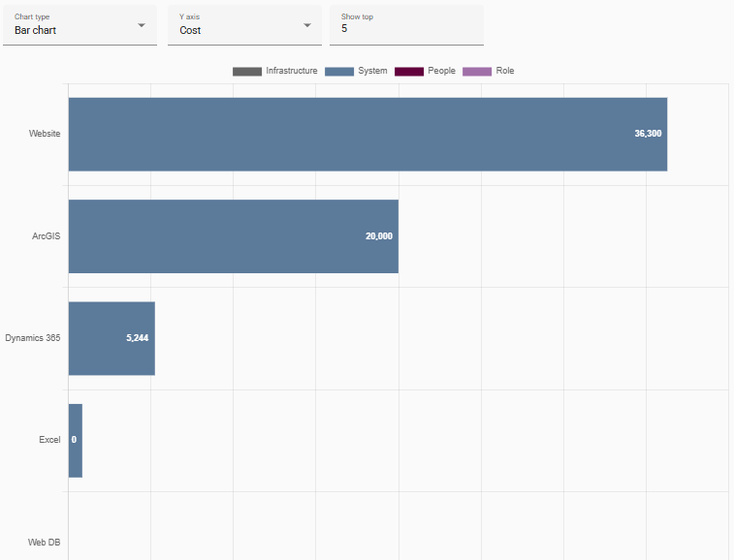Screen dimensions: 734x560
Task: Click the Chart type dropdown arrow
Action: click(x=142, y=25)
